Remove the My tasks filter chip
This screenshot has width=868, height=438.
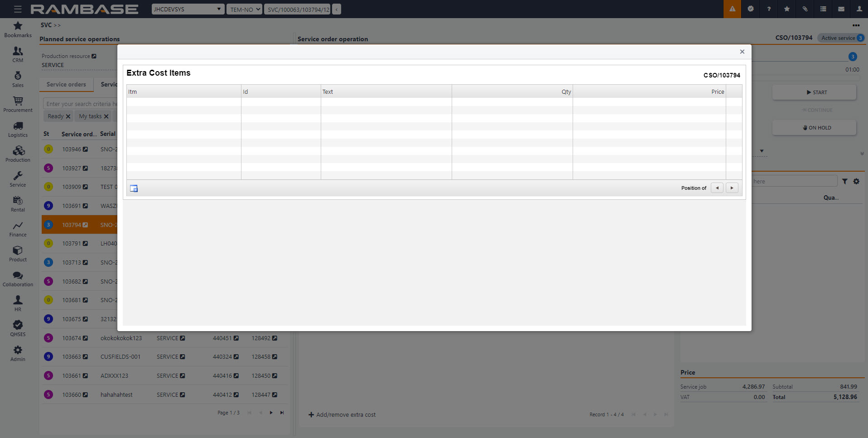(106, 116)
